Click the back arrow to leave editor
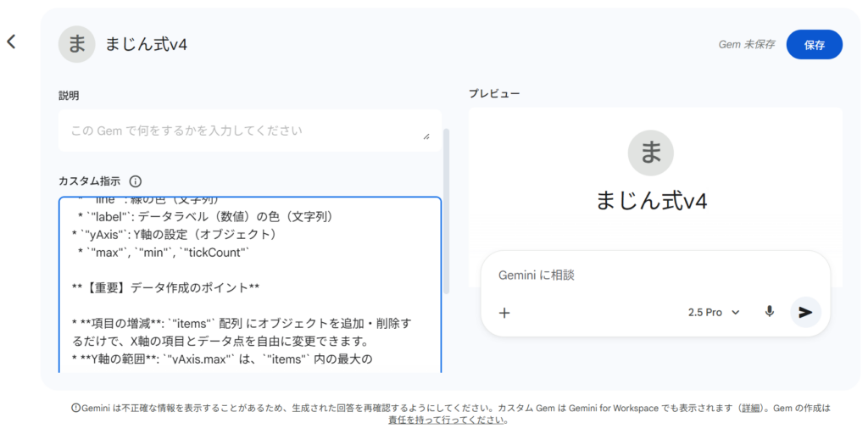 coord(11,42)
